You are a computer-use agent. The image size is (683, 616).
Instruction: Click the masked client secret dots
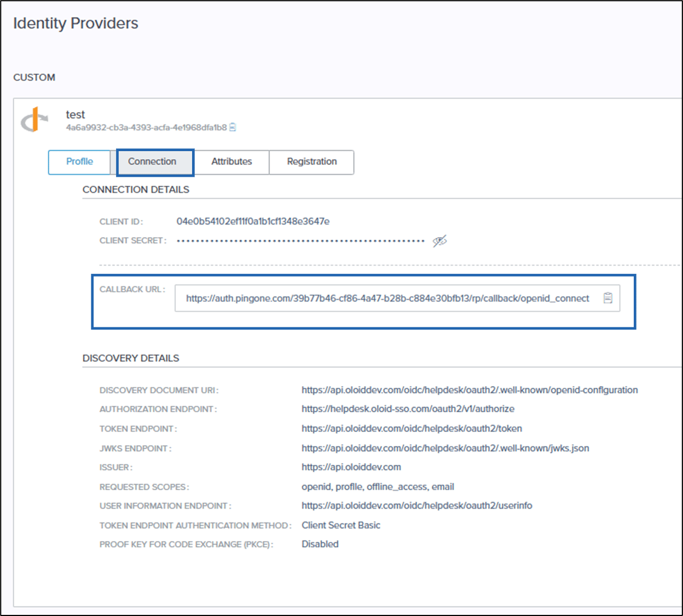click(x=300, y=241)
